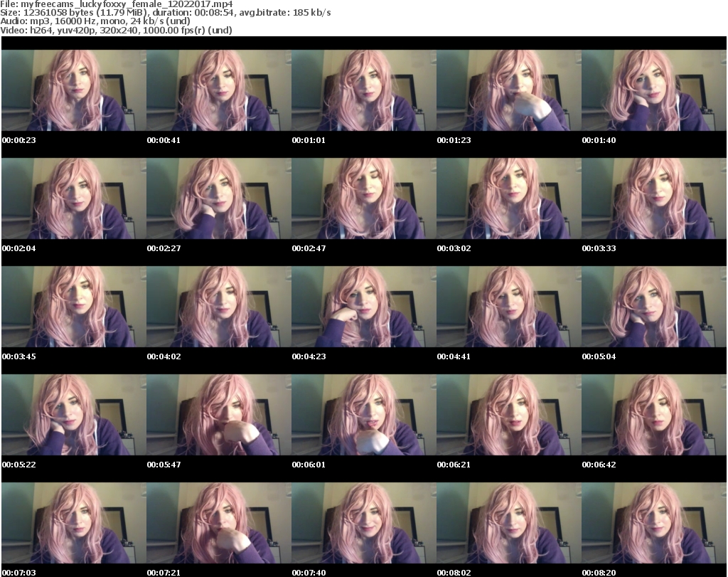This screenshot has height=577, width=728.
Task: Click the File name header line
Action: point(117,4)
